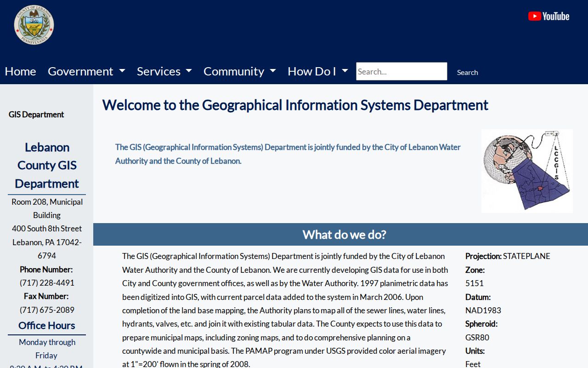
Task: Click the 'Monday through Friday' hours text
Action: (47, 349)
